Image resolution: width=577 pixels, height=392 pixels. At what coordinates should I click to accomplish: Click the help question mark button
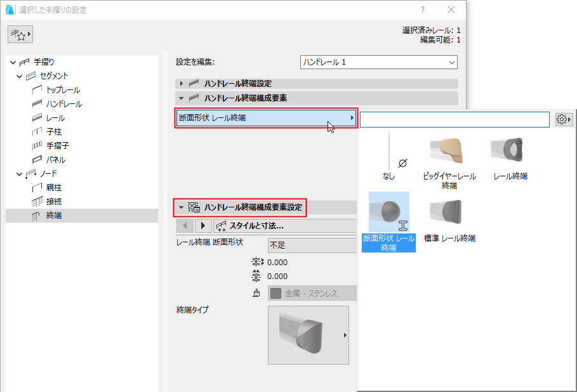tap(423, 10)
